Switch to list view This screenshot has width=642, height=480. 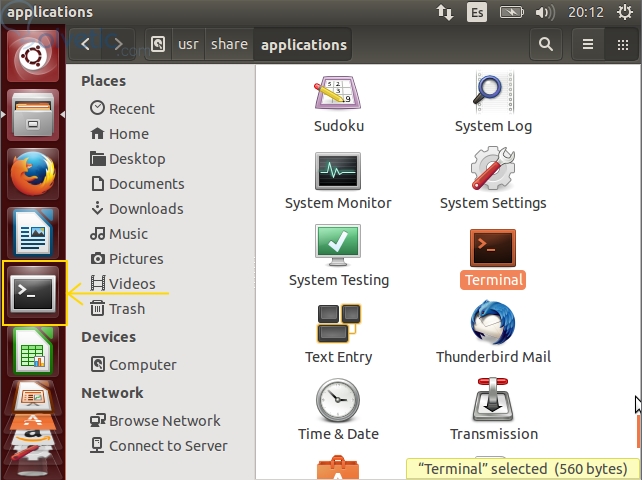588,44
